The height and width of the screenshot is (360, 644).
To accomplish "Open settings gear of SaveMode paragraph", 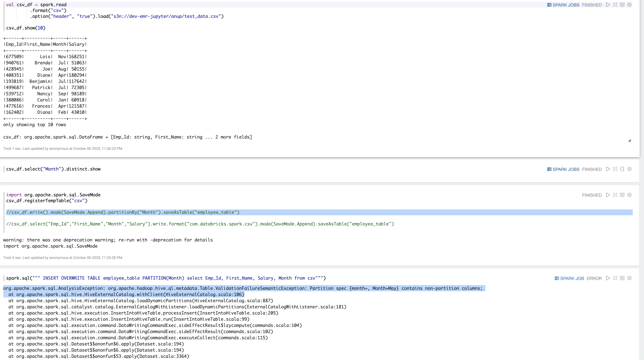I will (629, 195).
